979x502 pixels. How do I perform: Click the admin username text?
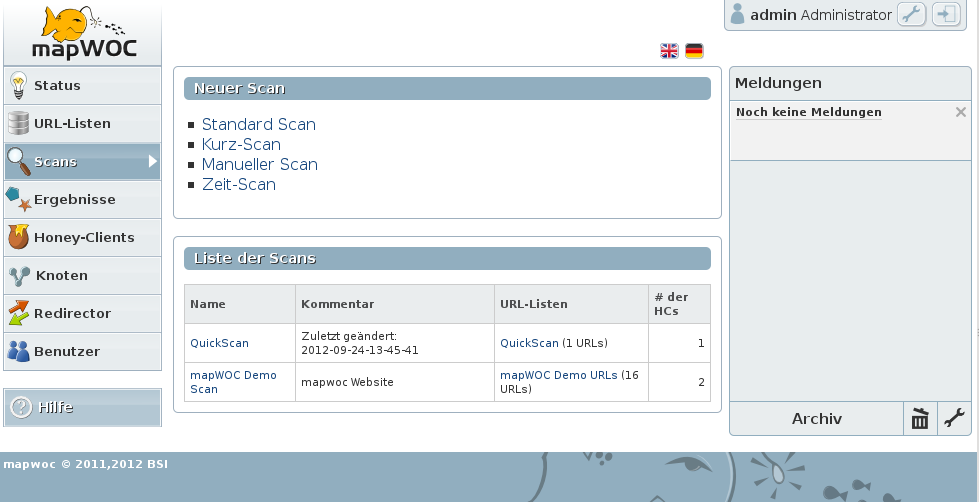tap(773, 15)
